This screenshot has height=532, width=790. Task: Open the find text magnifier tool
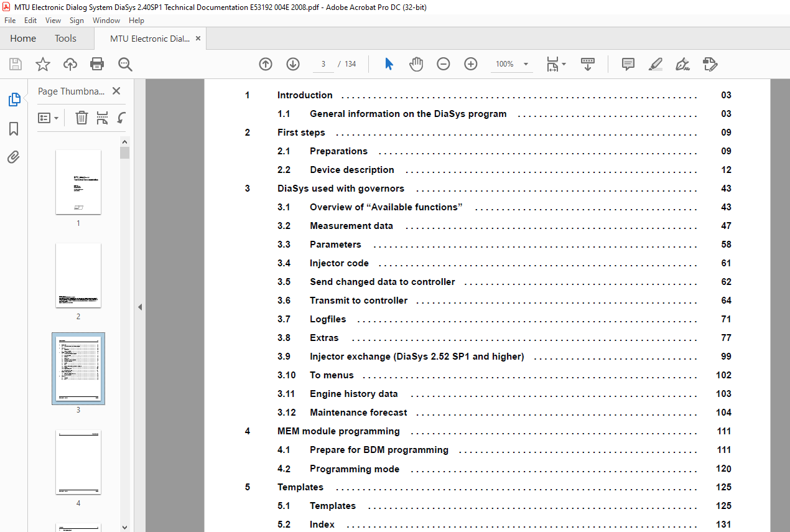tap(125, 64)
